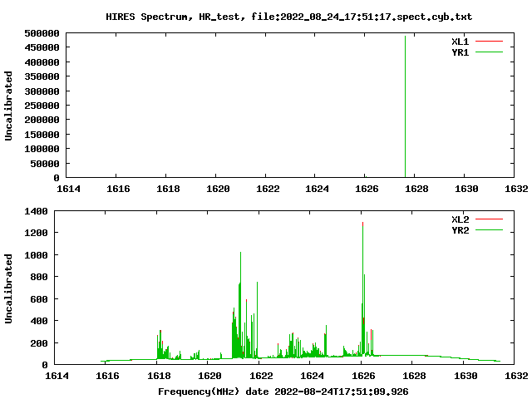532x399 pixels.
Task: Click the 250000 tick label
Action: click(42, 106)
